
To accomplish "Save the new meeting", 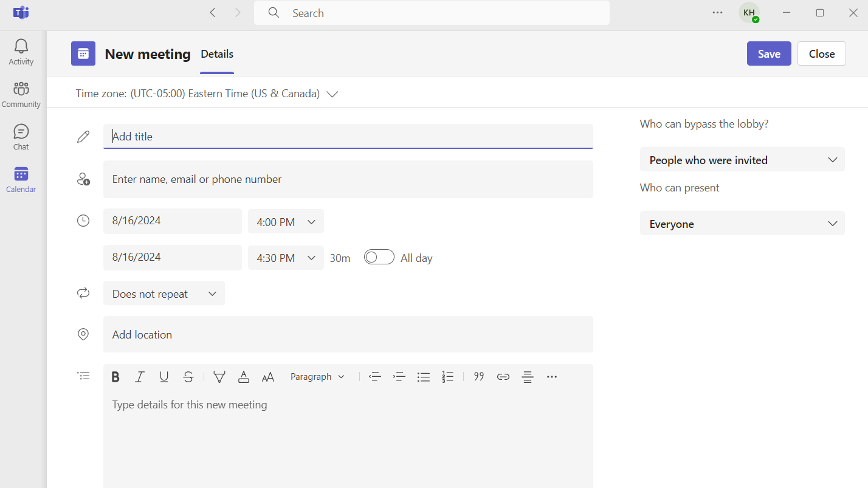I will 769,53.
